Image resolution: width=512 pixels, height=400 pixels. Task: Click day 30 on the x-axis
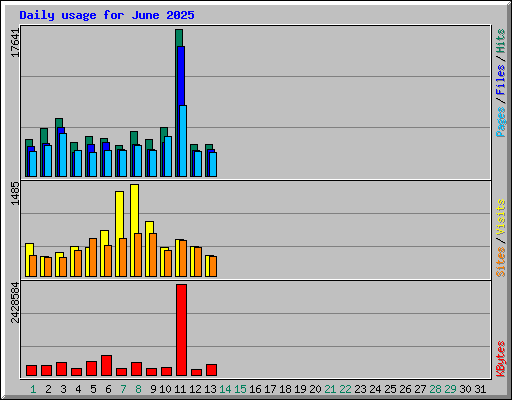coord(465,389)
